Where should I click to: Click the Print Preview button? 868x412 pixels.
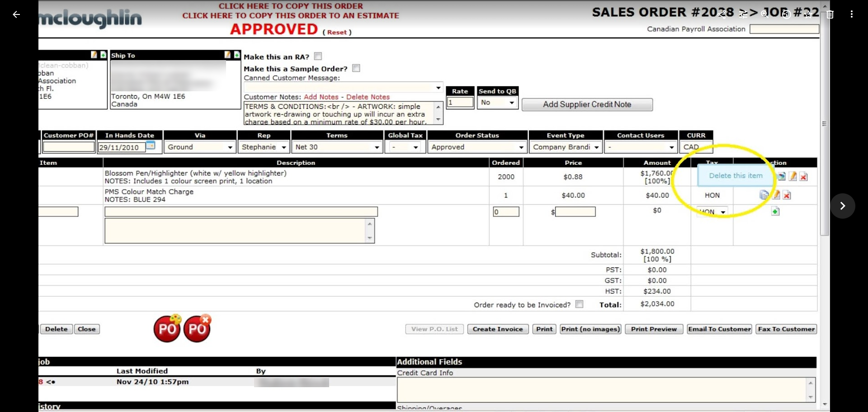[654, 329]
